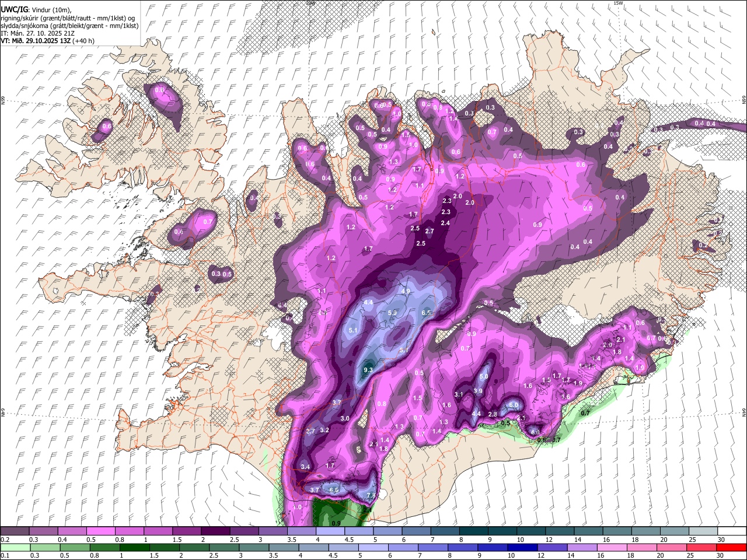747x560 pixels.
Task: Click the 2.4 value on the map
Action: (445, 223)
